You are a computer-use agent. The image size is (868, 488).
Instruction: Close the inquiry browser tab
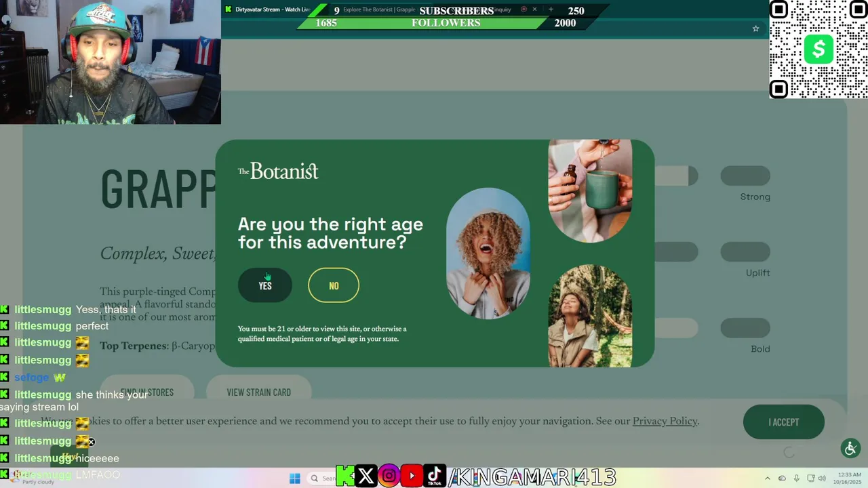click(534, 9)
